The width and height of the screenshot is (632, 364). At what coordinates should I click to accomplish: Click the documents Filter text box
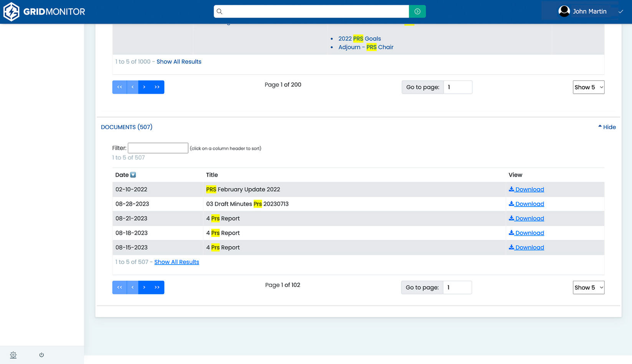[158, 148]
